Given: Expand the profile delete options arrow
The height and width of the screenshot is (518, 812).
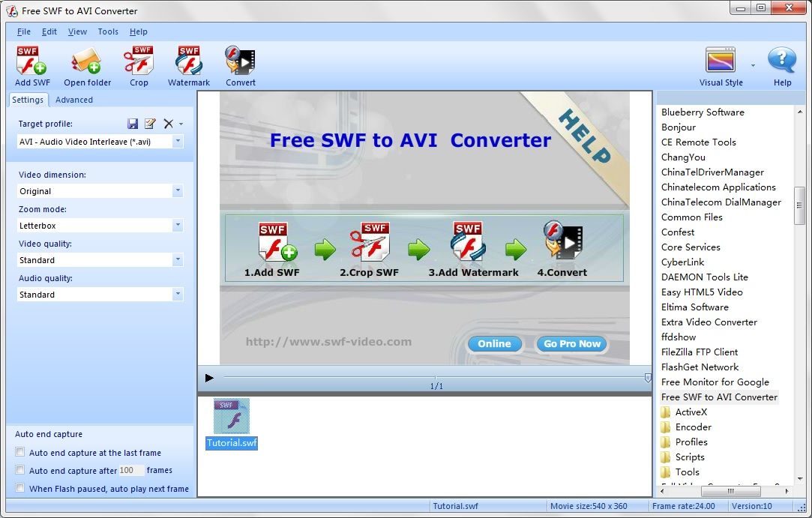Looking at the screenshot, I should click(x=181, y=124).
